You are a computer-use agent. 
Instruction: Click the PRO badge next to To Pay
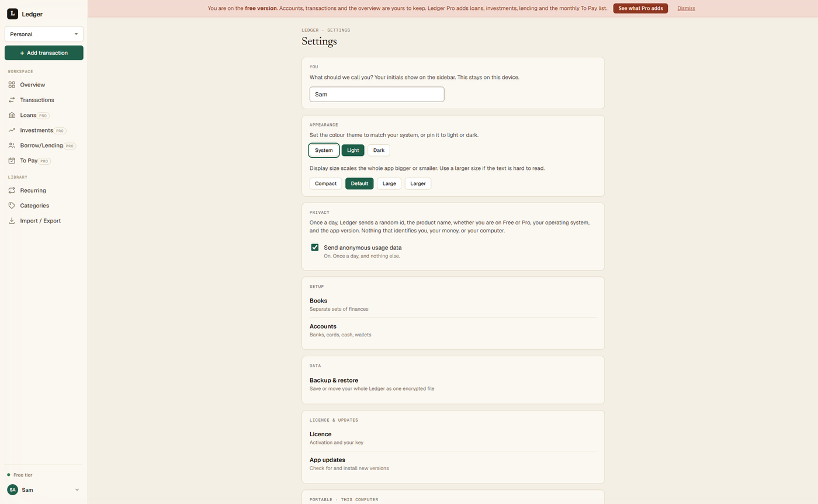[45, 161]
